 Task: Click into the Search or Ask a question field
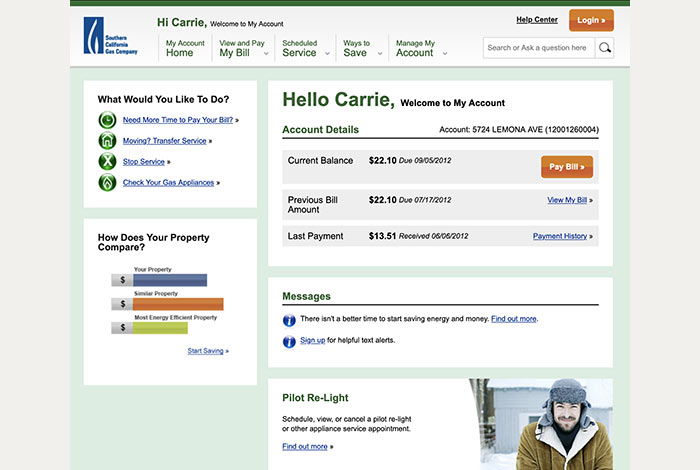[x=538, y=48]
